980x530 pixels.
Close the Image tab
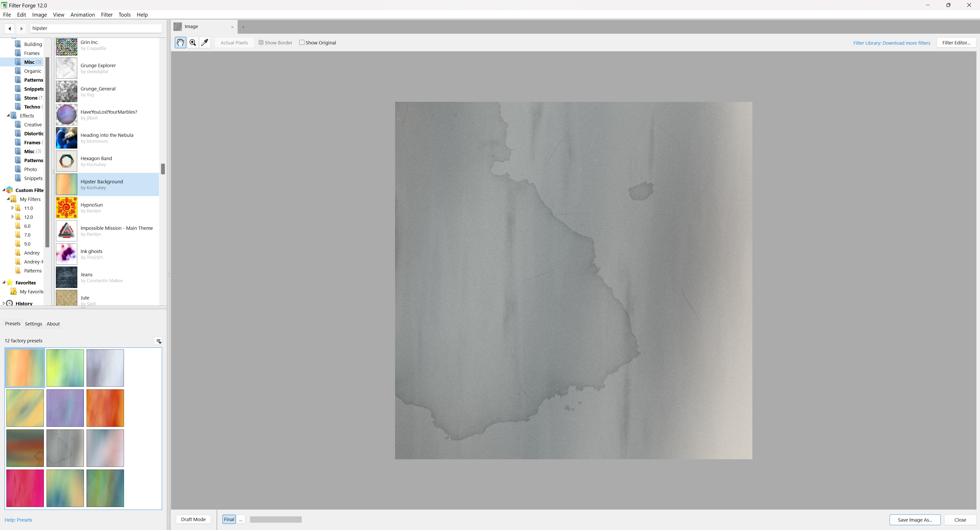pos(232,27)
